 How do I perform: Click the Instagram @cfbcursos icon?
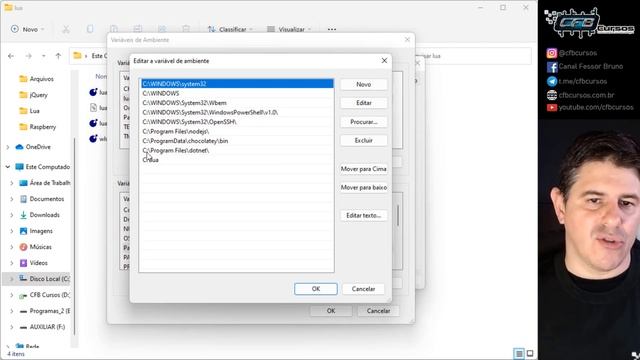pos(551,53)
